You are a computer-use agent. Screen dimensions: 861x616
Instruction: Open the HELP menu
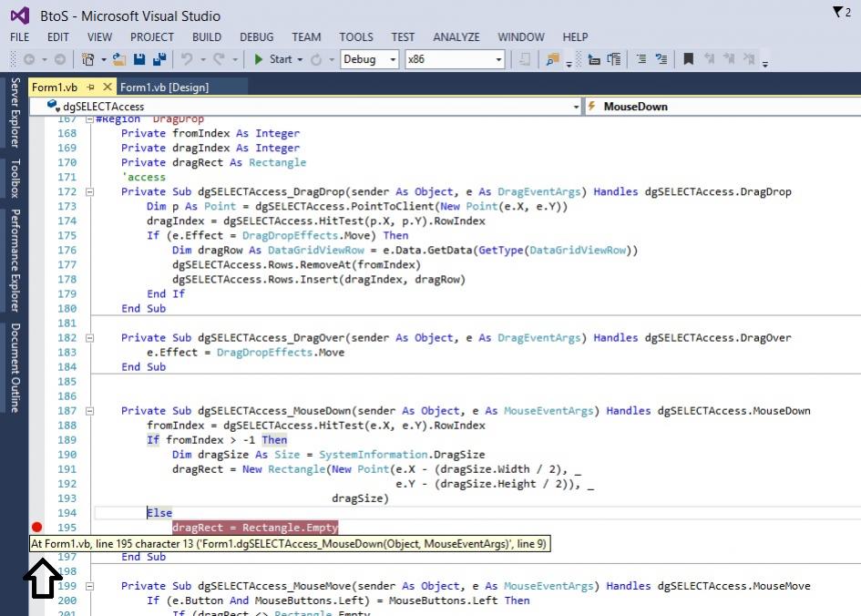coord(575,36)
